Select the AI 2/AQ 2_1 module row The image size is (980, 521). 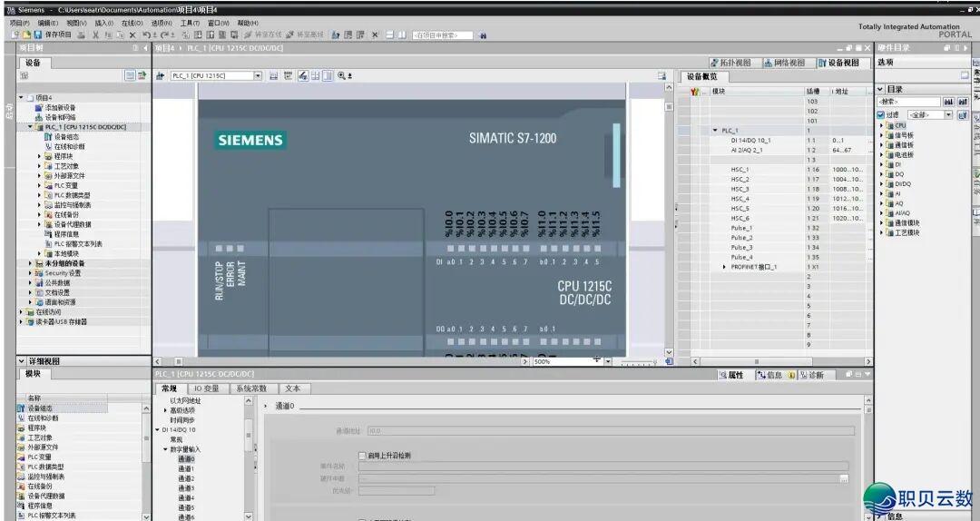coord(775,150)
